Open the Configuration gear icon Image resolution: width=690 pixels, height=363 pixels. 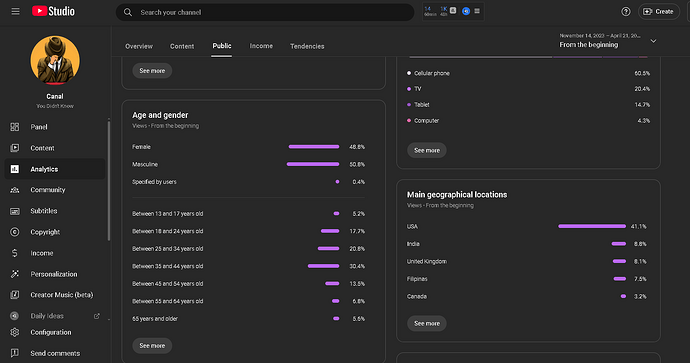[x=15, y=332]
